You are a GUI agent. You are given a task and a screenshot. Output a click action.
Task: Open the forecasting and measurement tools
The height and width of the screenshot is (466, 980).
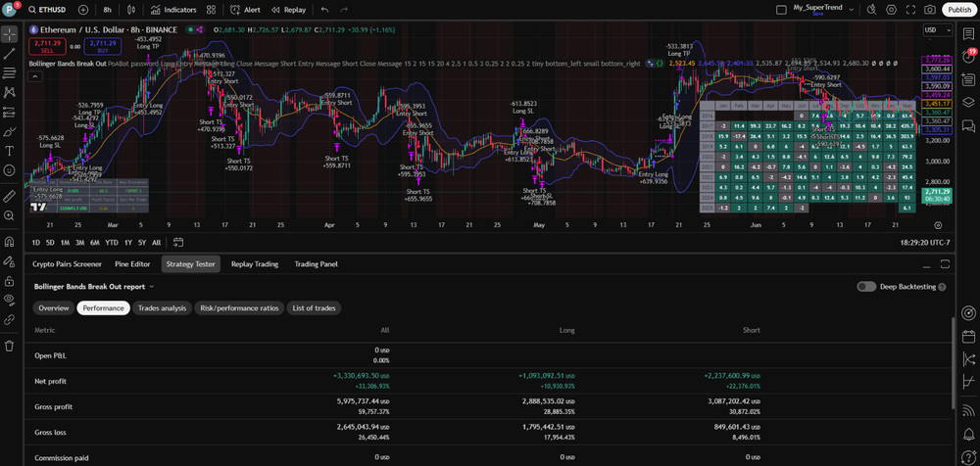click(10, 112)
